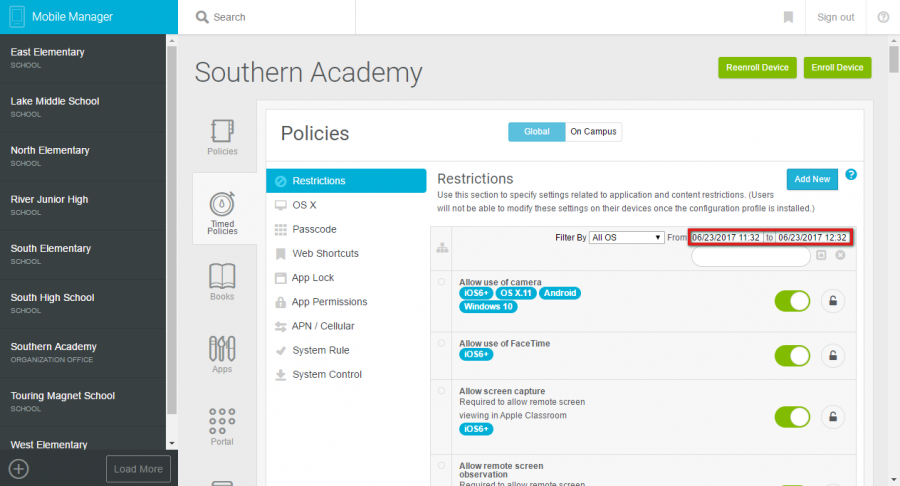Select Passcode in the policies menu
The height and width of the screenshot is (486, 900).
point(313,229)
